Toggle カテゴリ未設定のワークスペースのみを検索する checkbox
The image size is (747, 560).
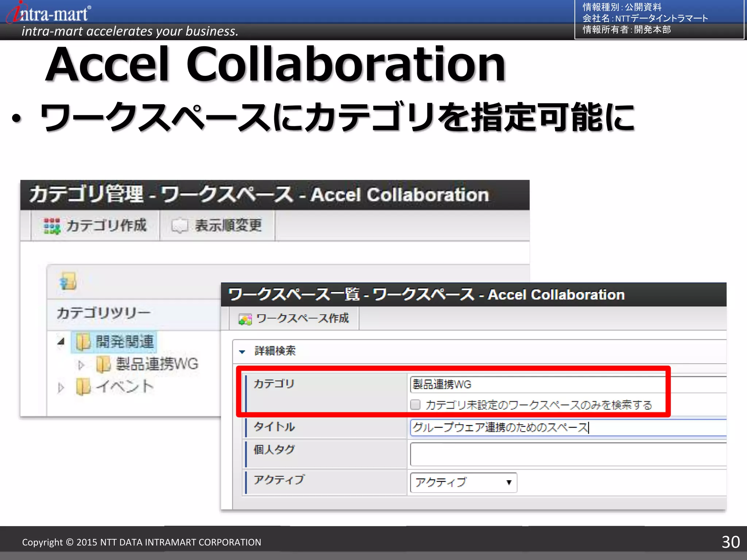[x=415, y=405]
